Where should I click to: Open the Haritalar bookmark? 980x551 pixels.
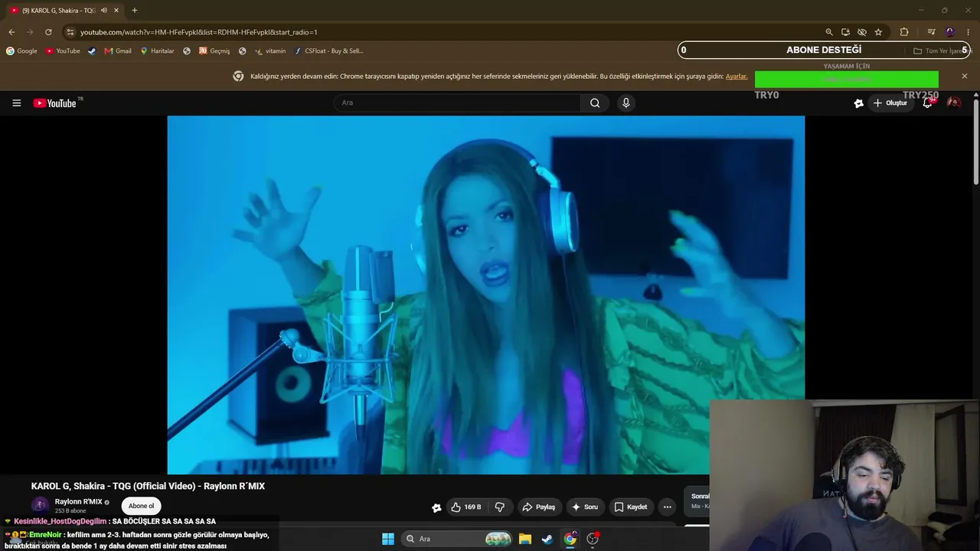click(x=157, y=51)
